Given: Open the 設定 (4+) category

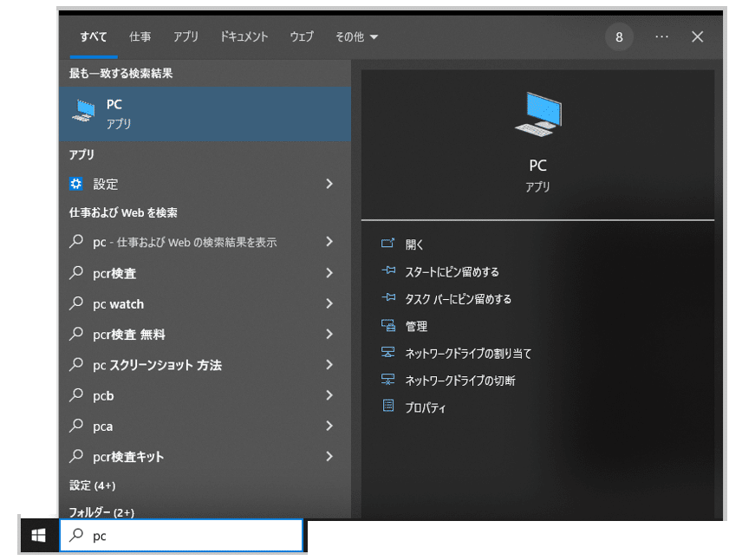Looking at the screenshot, I should (x=92, y=485).
